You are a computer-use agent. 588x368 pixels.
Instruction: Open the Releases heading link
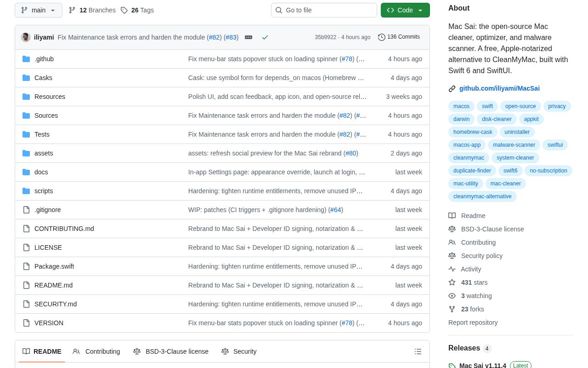click(470, 348)
